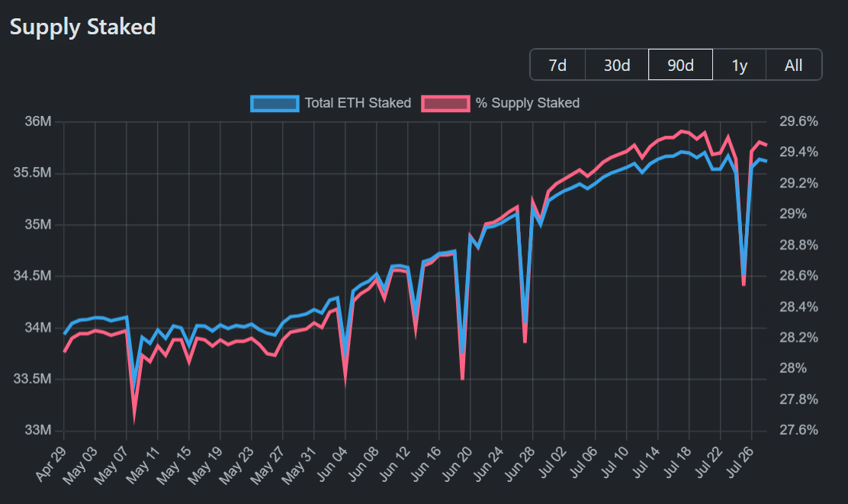848x504 pixels.
Task: Select the 7d time range
Action: click(557, 65)
